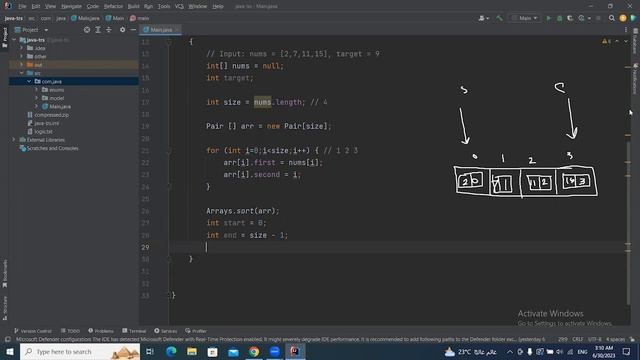Toggle the Structure side tool window
The height and width of the screenshot is (360, 640).
tap(4, 308)
